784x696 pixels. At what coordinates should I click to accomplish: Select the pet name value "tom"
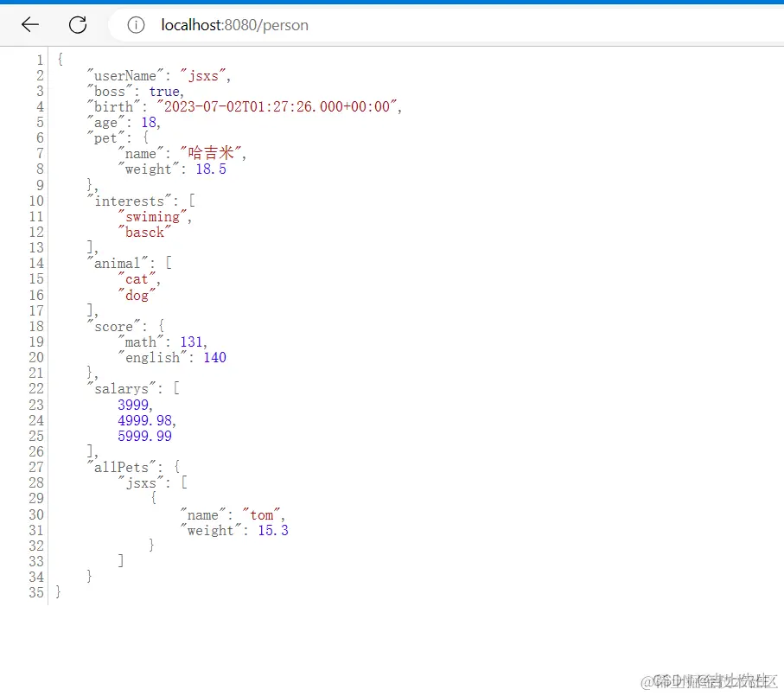(262, 515)
